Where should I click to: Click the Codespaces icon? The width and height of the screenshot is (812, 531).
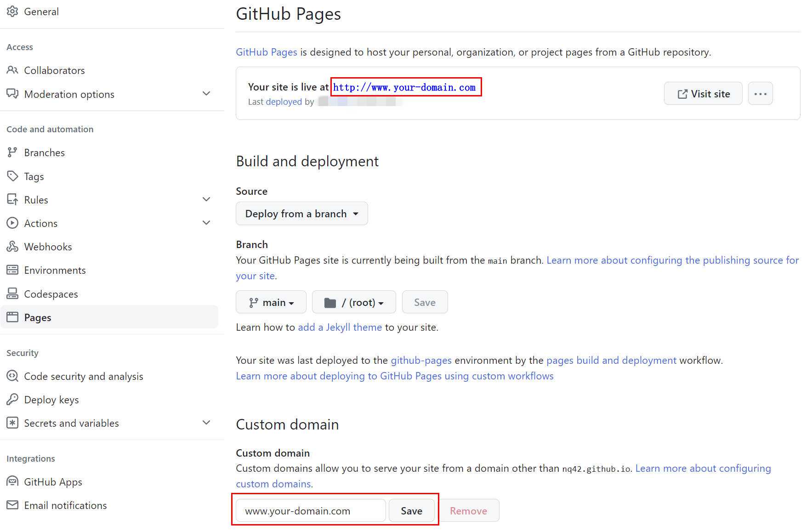[x=12, y=294]
